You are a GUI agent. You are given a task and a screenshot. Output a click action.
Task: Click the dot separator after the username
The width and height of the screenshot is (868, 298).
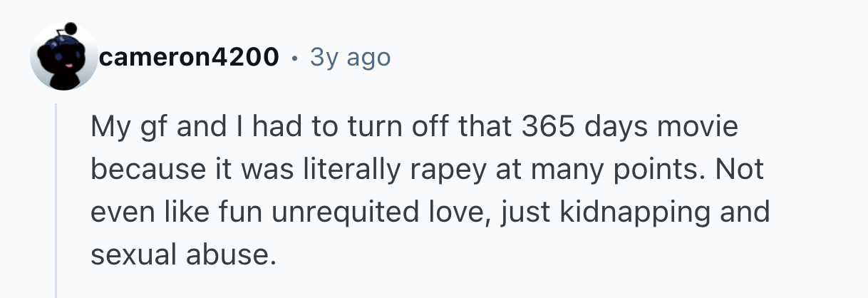(294, 57)
